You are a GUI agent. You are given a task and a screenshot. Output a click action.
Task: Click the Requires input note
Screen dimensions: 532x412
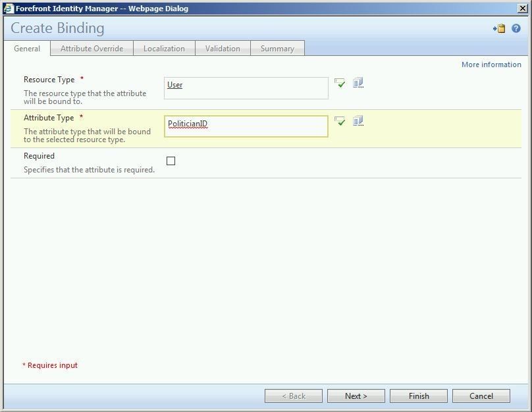(x=50, y=365)
